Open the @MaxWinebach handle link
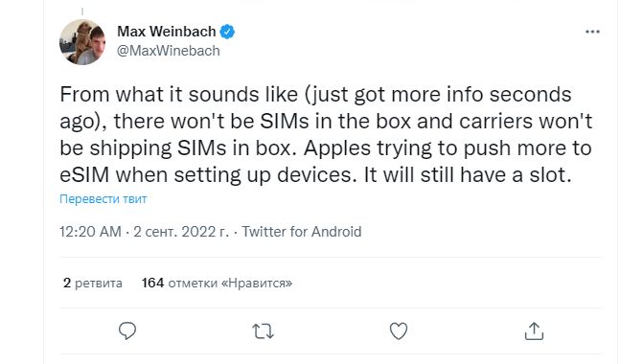The height and width of the screenshot is (364, 643). tap(169, 51)
